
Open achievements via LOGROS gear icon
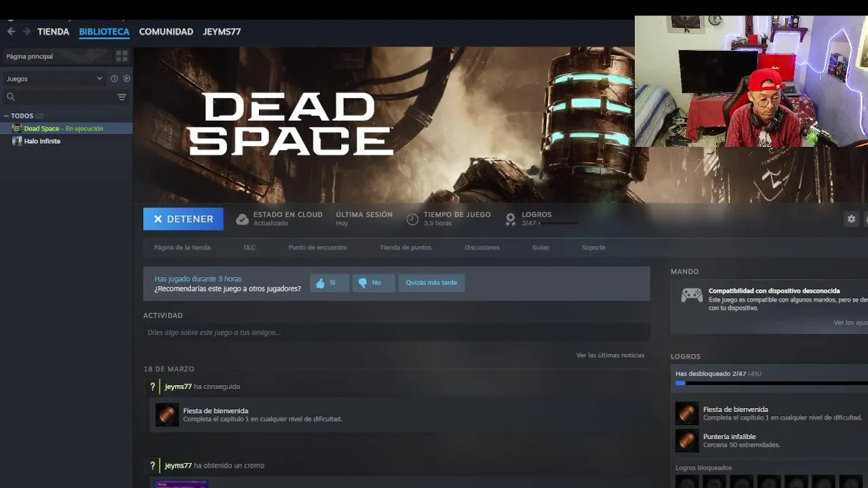(x=511, y=219)
